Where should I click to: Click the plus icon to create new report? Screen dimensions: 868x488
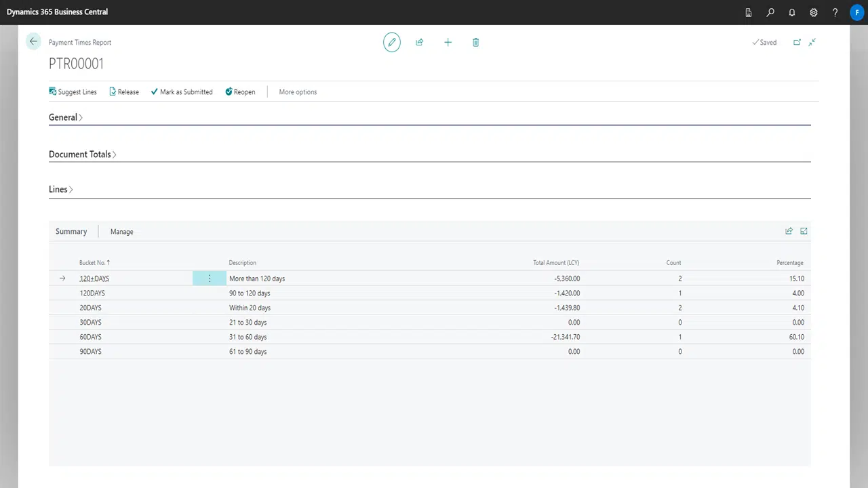(448, 42)
